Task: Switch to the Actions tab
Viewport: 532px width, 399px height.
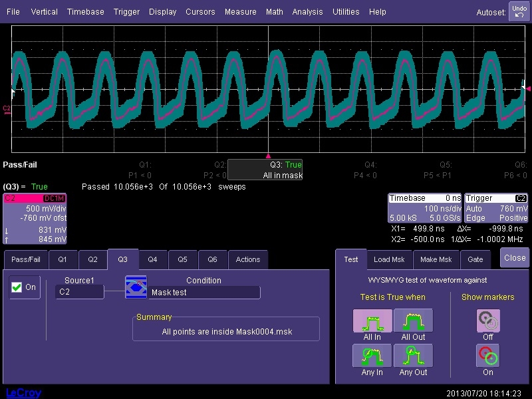Action: tap(248, 259)
